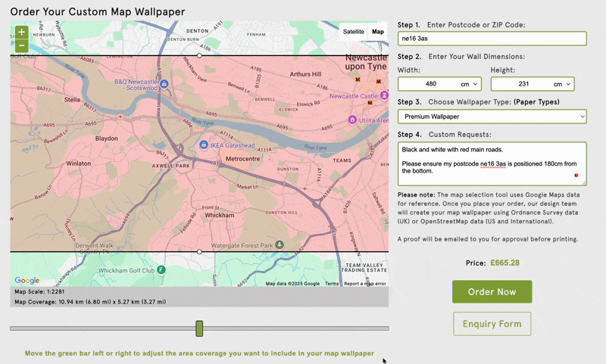The width and height of the screenshot is (606, 364).
Task: Click the Arthurs Hill map label
Action: pos(305,74)
